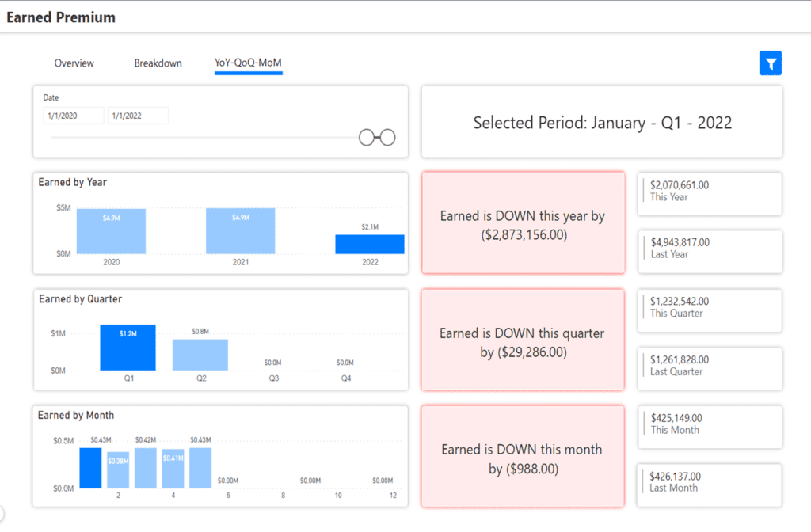
Task: Switch to the Breakdown tab
Action: pyautogui.click(x=158, y=63)
